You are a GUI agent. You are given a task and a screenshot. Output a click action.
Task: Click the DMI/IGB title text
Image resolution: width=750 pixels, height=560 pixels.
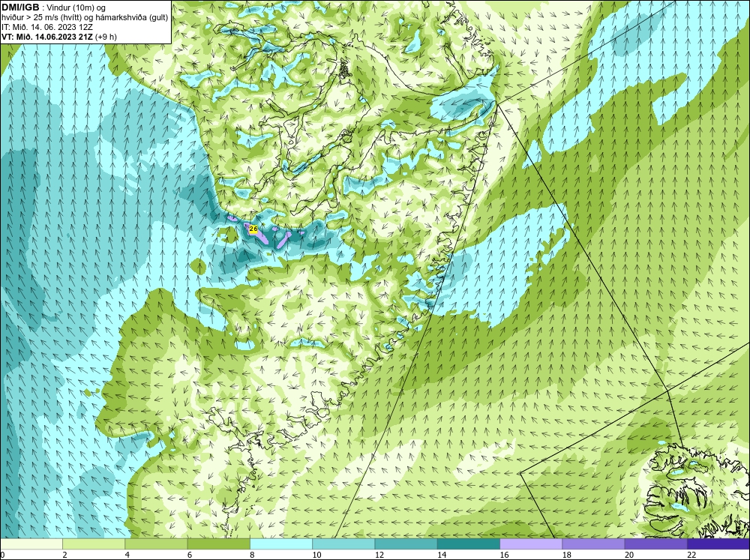20,7
